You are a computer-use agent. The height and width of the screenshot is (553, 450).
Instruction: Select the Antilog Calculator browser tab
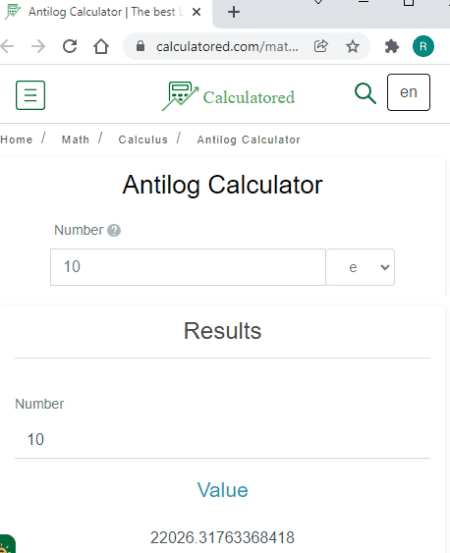(x=102, y=12)
